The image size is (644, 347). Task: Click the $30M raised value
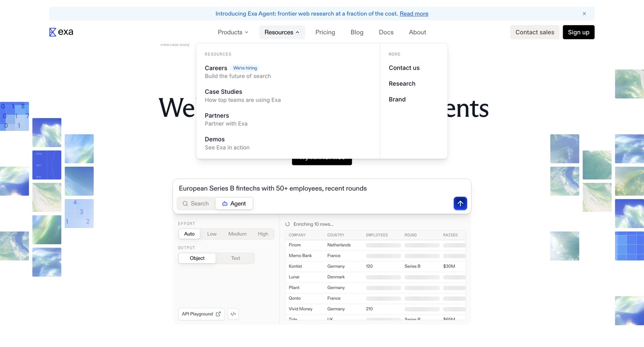(x=449, y=266)
